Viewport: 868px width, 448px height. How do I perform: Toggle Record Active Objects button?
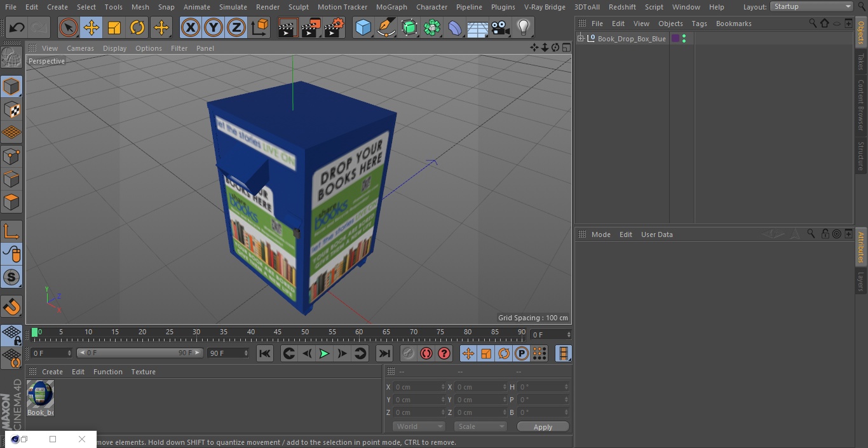point(409,353)
